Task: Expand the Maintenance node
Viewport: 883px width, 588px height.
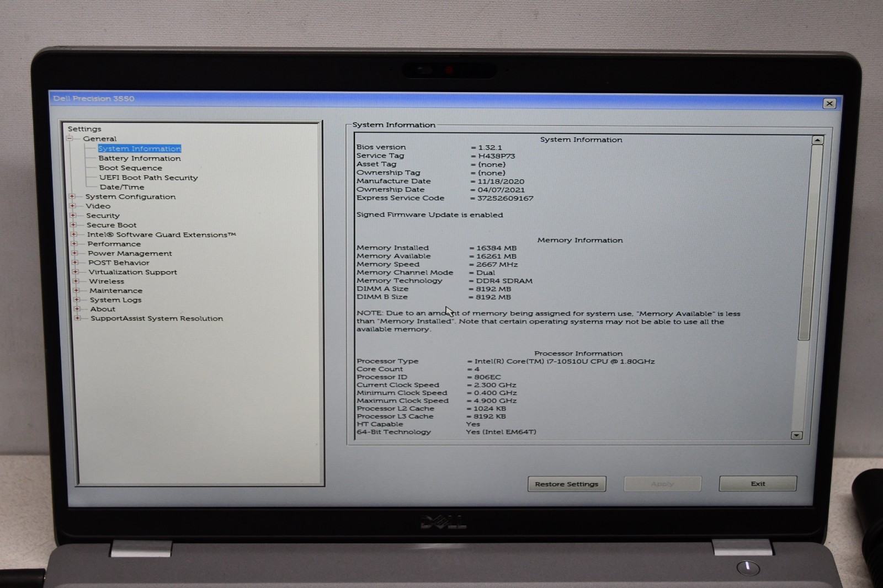Action: pos(77,290)
